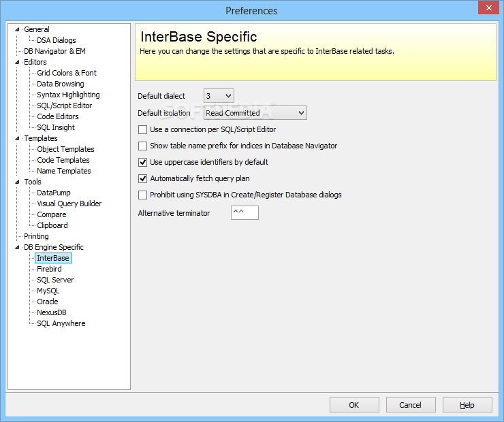Collapse the DB Engine Specific node

tap(17, 247)
